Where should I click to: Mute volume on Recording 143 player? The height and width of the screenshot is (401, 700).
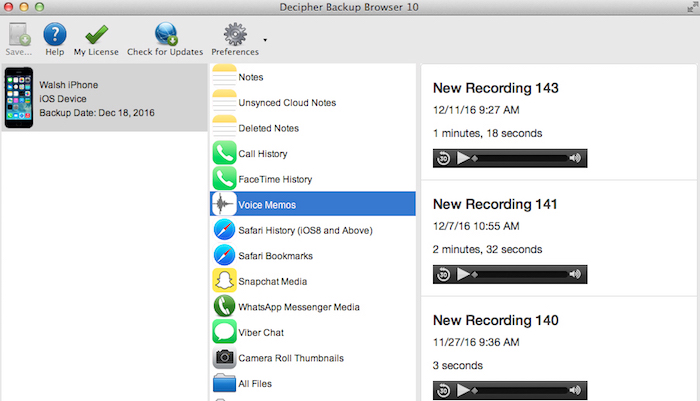coord(575,158)
